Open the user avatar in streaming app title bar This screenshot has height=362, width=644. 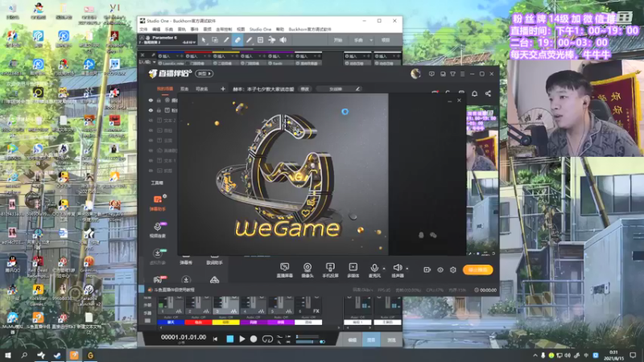click(x=415, y=74)
